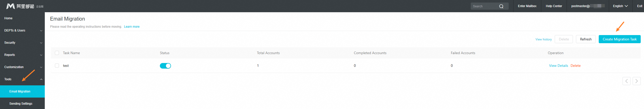Click the Alibaba Mail logo
This screenshot has height=109, width=644.
25,6
